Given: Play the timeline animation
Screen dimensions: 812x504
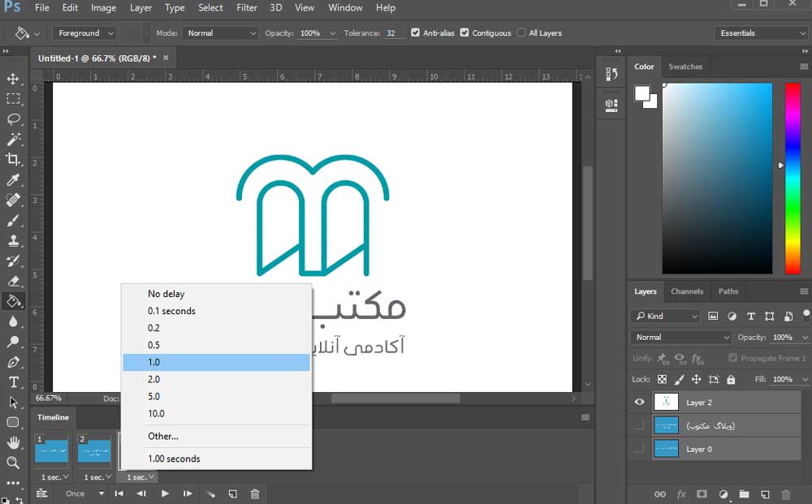Looking at the screenshot, I should 165,493.
